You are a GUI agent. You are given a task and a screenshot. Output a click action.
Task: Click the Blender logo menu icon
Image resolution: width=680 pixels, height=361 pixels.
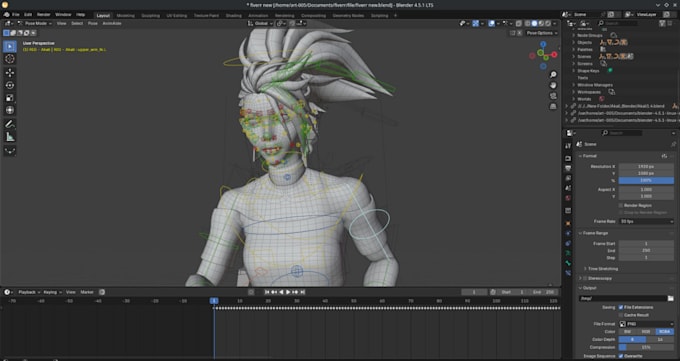click(x=7, y=15)
